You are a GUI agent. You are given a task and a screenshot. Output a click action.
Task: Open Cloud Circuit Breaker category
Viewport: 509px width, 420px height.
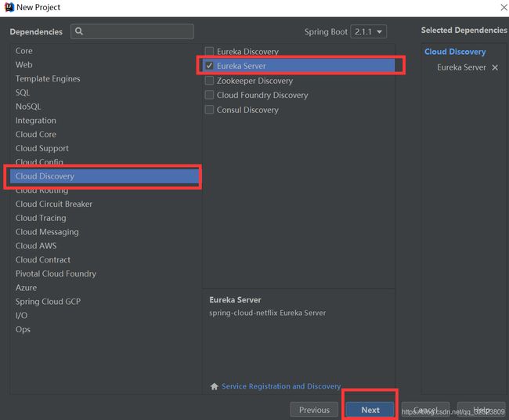(54, 204)
